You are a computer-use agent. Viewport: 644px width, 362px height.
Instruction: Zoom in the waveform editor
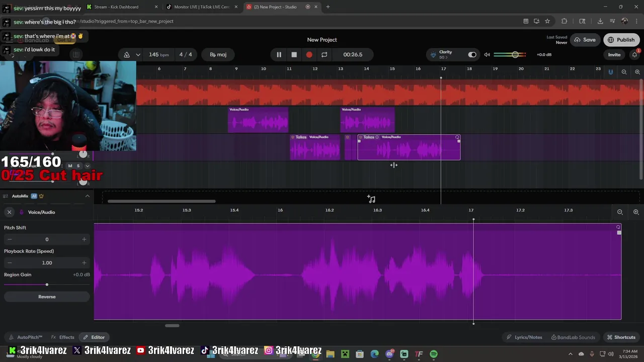[x=636, y=212]
